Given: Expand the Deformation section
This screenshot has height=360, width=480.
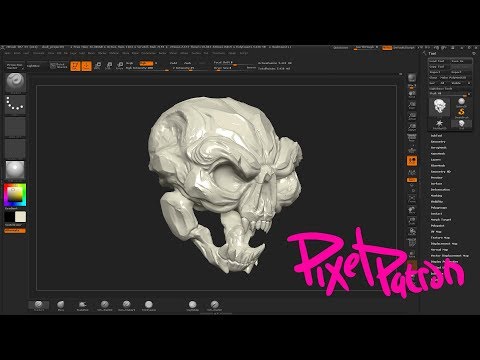Looking at the screenshot, I should 440,190.
